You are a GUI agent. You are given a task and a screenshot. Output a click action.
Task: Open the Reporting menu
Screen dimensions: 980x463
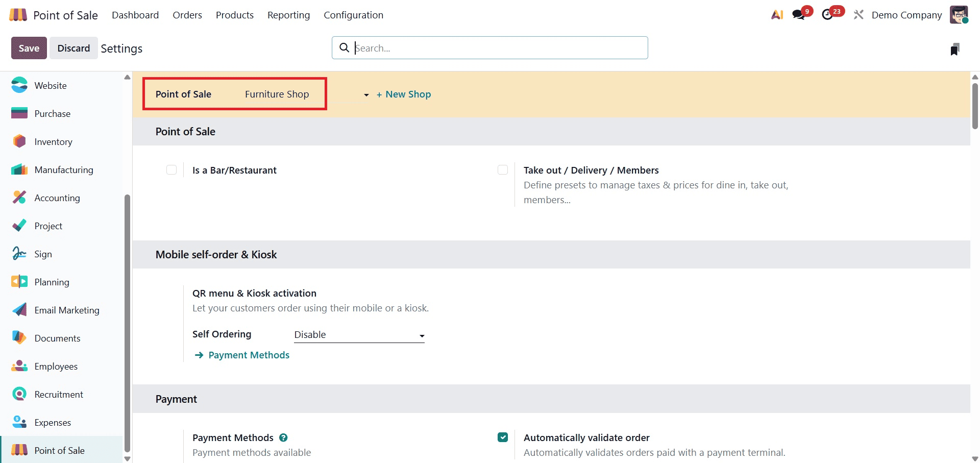(288, 15)
